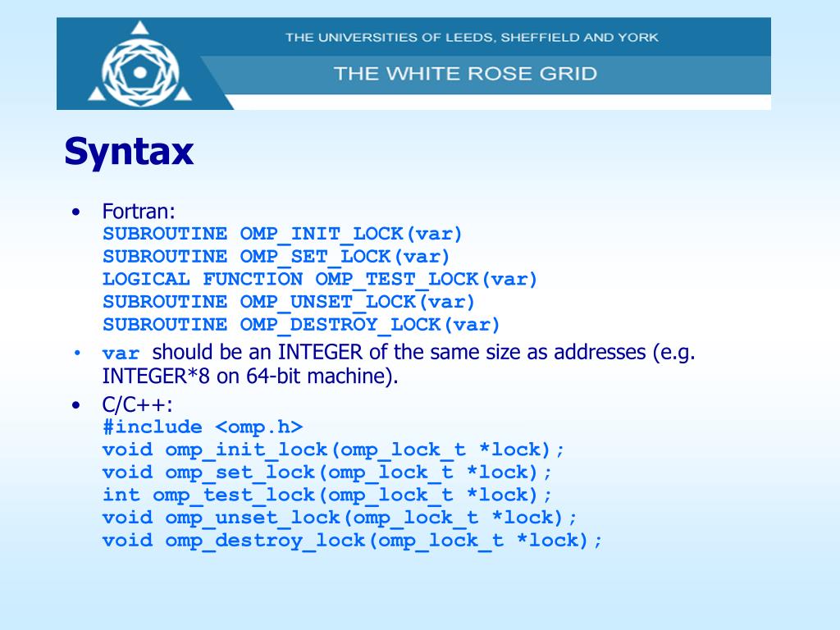The height and width of the screenshot is (630, 840).
Task: Click 'INTEGER*8 on 64-bit machine).' text
Action: point(250,376)
